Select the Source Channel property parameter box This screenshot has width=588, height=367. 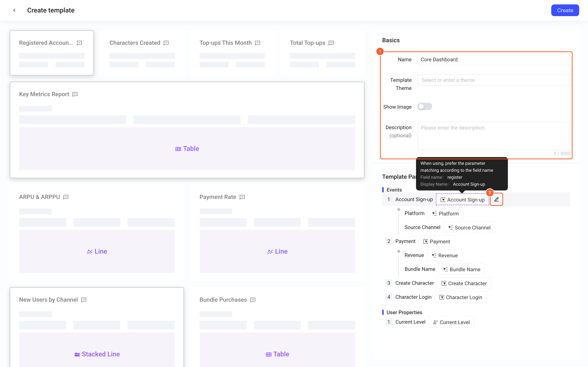point(469,227)
